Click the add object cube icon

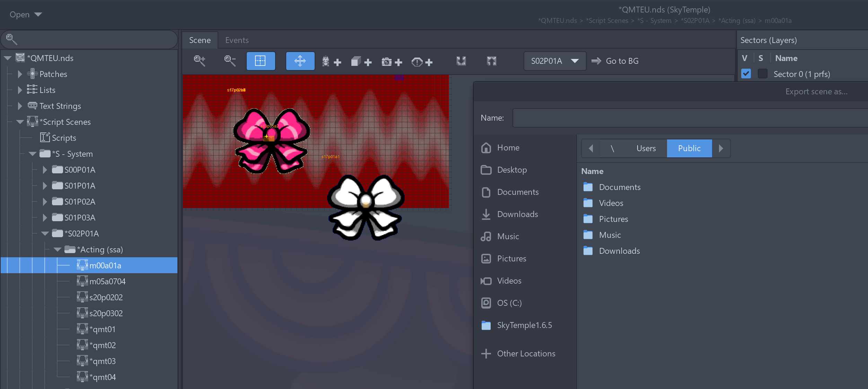361,62
